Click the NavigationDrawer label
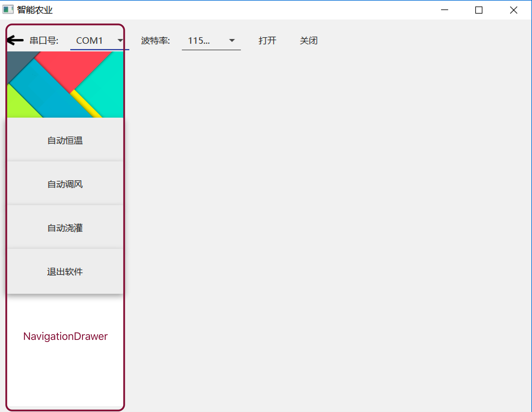 [65, 336]
